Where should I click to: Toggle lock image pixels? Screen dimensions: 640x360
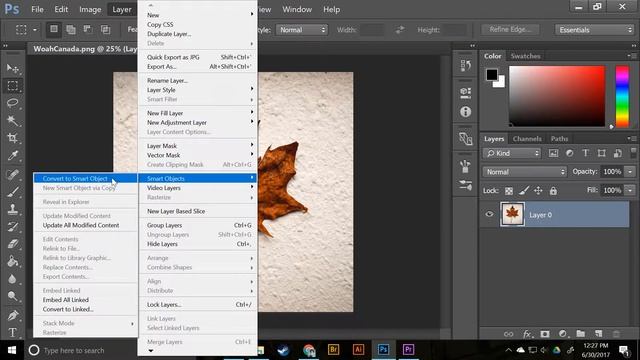524,191
